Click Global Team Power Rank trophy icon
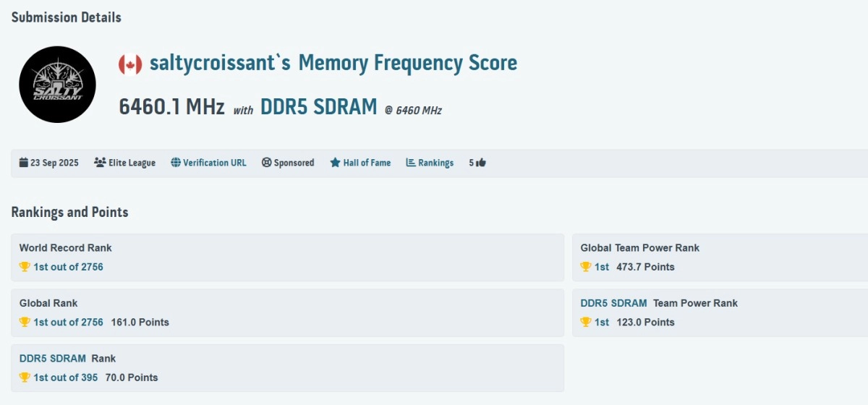The width and height of the screenshot is (868, 405). [x=586, y=267]
